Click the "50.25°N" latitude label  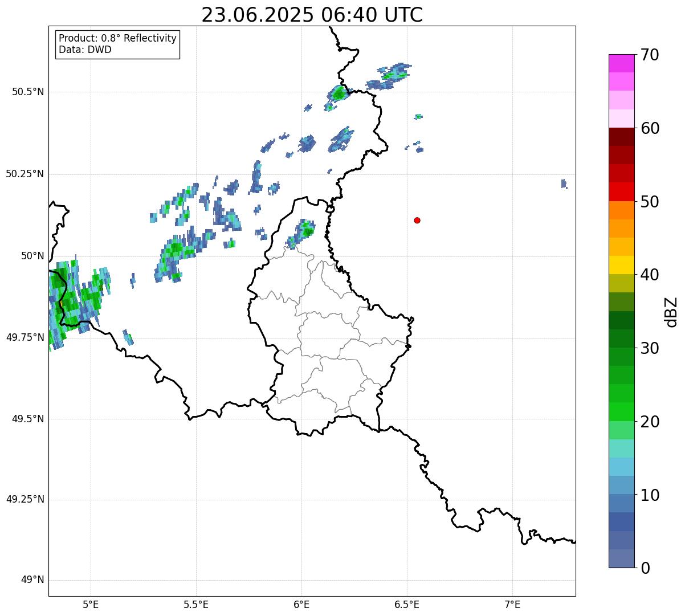(x=25, y=174)
